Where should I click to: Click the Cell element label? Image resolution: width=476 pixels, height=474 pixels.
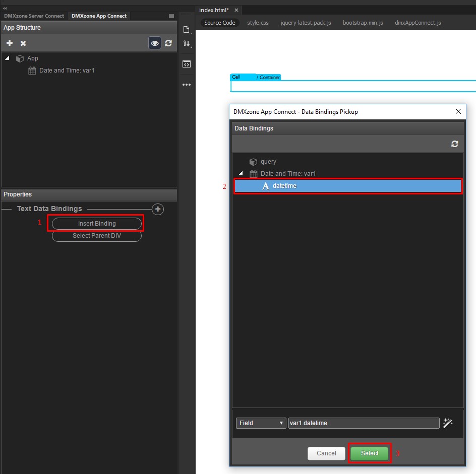236,77
